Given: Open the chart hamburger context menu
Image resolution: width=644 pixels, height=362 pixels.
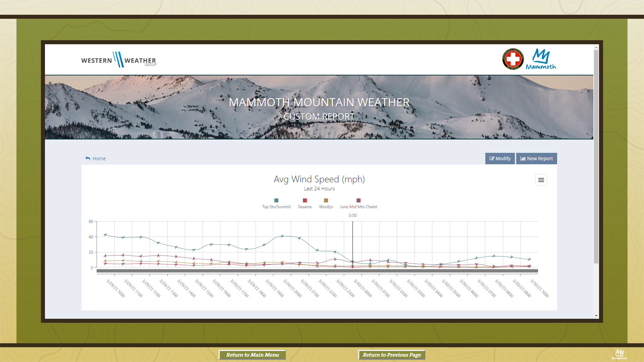Looking at the screenshot, I should 541,180.
